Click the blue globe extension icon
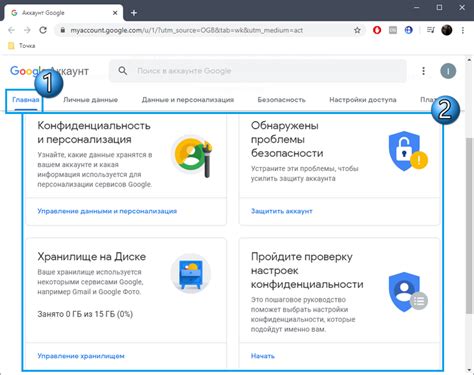 409,30
